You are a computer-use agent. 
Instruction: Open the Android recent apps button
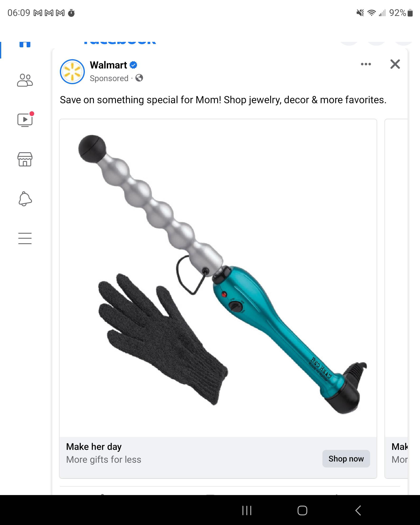(x=247, y=510)
